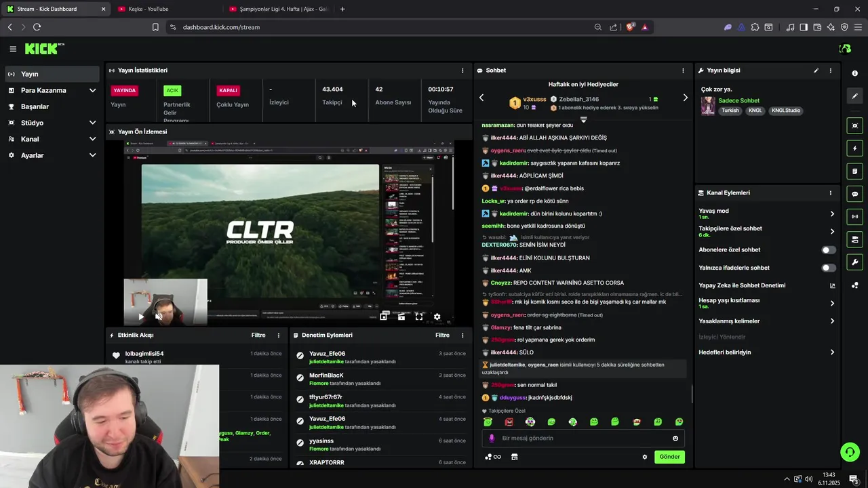This screenshot has height=488, width=868.
Task: Open Yayın İstatistikleri three-dot menu
Action: (462, 70)
